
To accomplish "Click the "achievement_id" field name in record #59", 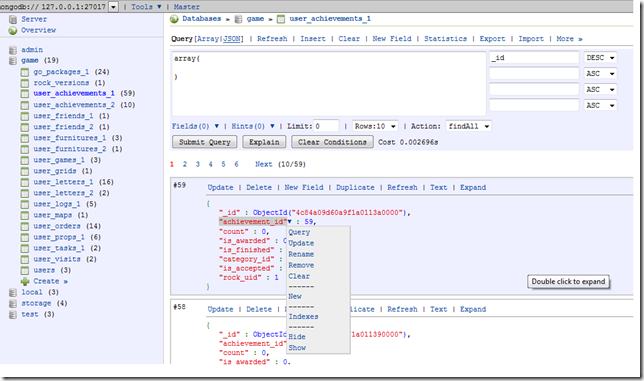I will click(x=253, y=222).
